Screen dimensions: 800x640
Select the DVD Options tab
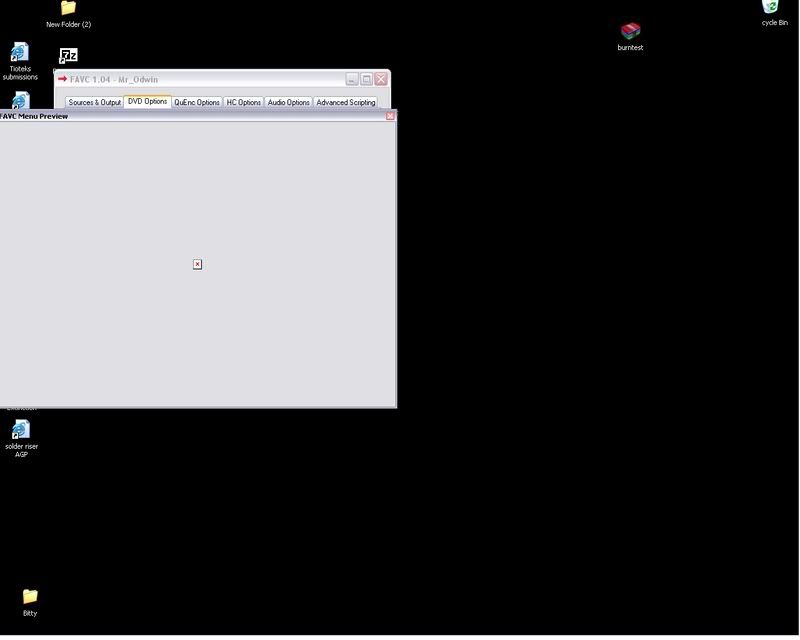pos(147,102)
